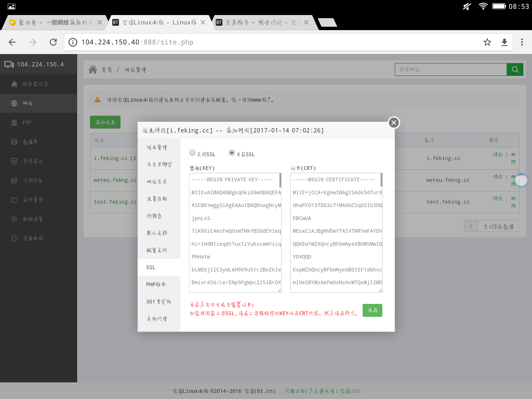Click the green search magnifier button
Image resolution: width=532 pixels, height=399 pixels.
(515, 69)
